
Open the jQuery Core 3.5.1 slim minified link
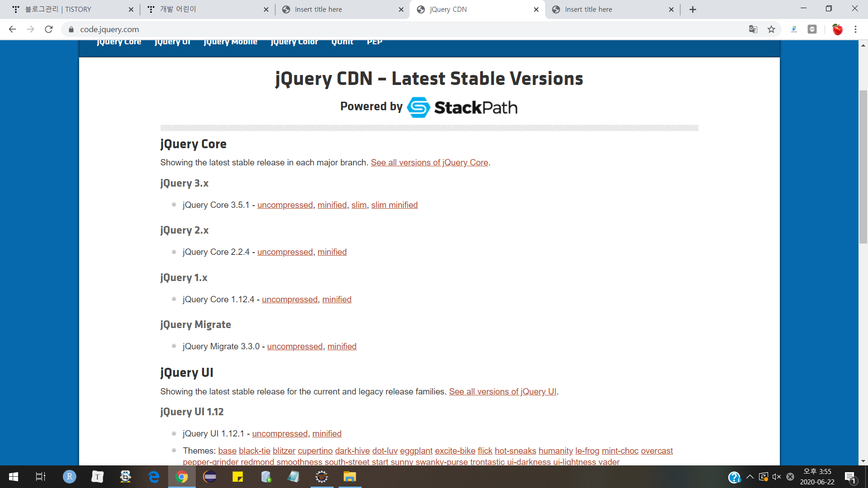click(x=394, y=205)
